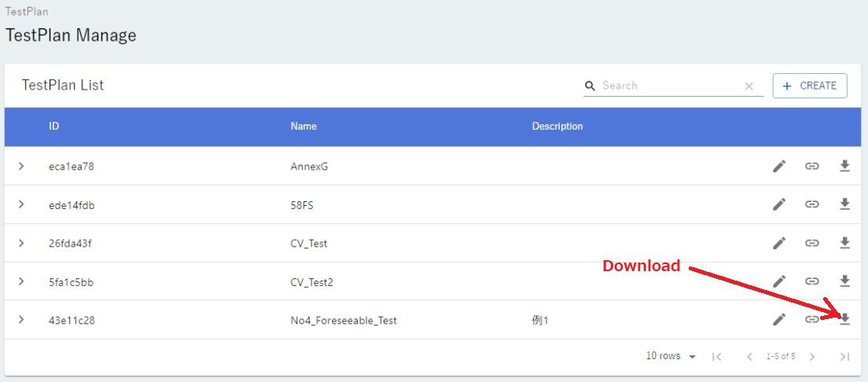Screen dimensions: 868x382
Task: Go to the next page of results
Action: pyautogui.click(x=812, y=357)
